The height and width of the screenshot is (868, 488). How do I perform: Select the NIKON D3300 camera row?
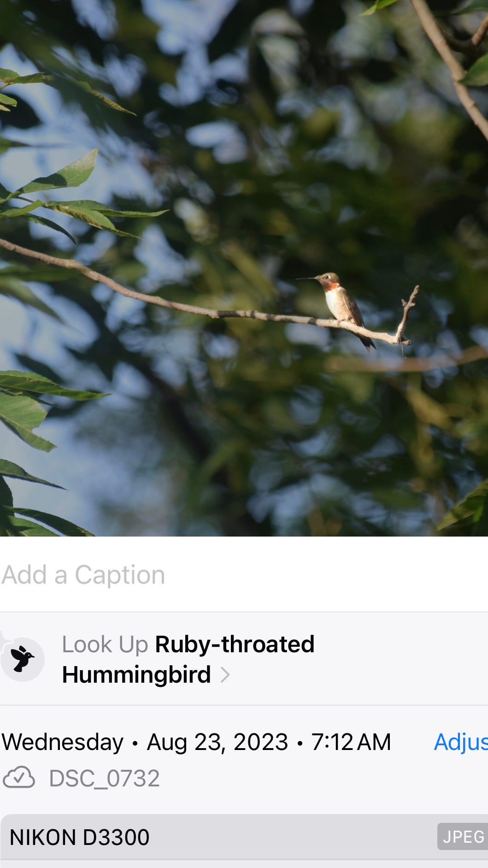[x=244, y=837]
